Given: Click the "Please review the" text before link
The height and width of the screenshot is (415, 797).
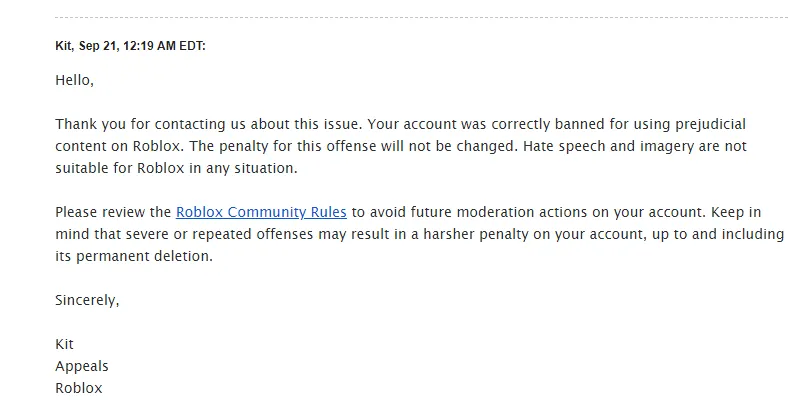Looking at the screenshot, I should tap(113, 212).
